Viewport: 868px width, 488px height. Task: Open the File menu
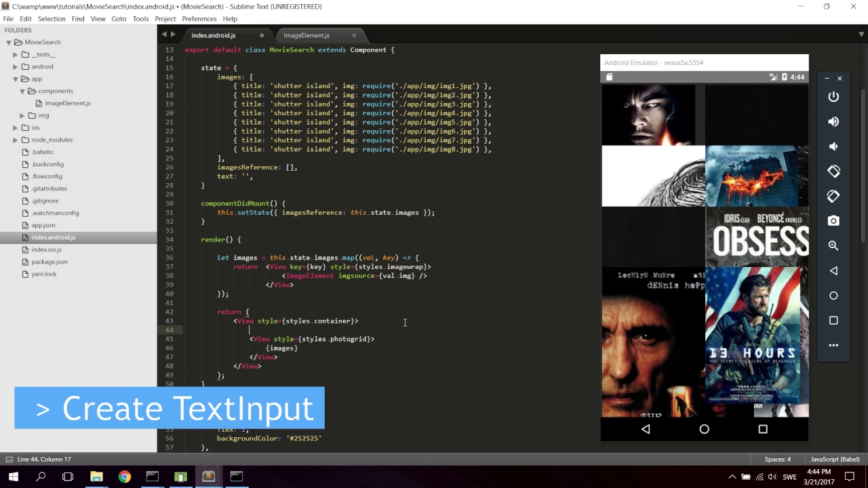8,18
